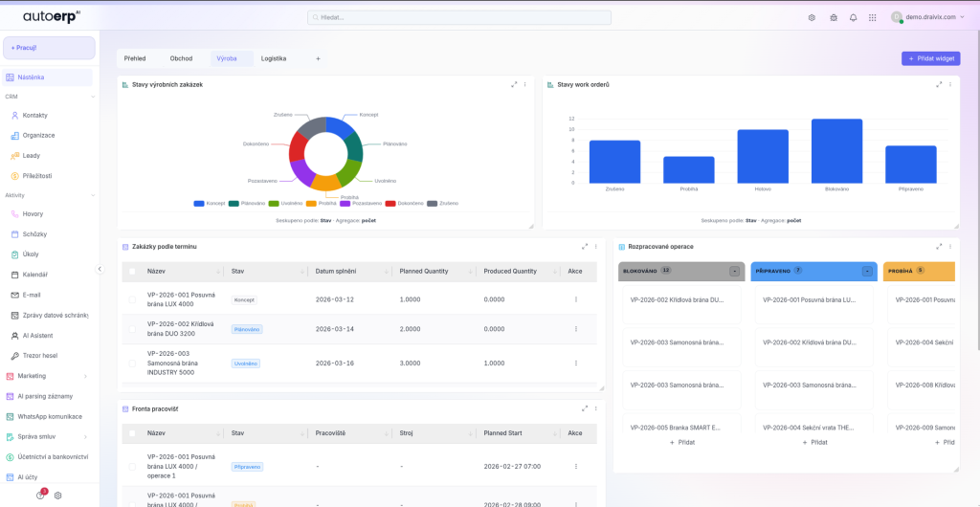The image size is (980, 507).
Task: Expand the Marketing sidebar section
Action: click(x=85, y=376)
